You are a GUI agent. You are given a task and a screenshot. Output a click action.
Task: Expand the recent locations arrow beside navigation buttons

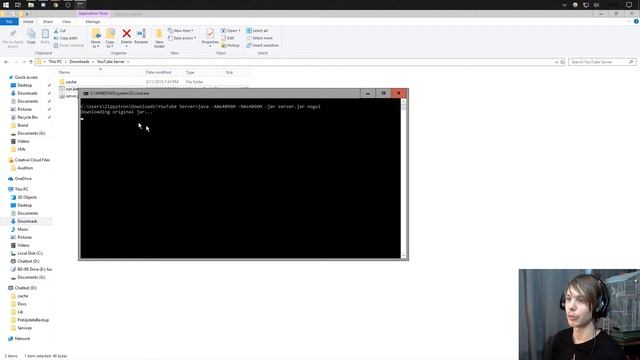pyautogui.click(x=24, y=62)
